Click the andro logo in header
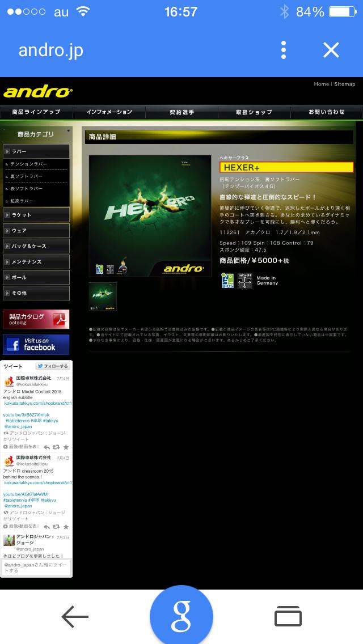This screenshot has height=644, width=363. (37, 92)
